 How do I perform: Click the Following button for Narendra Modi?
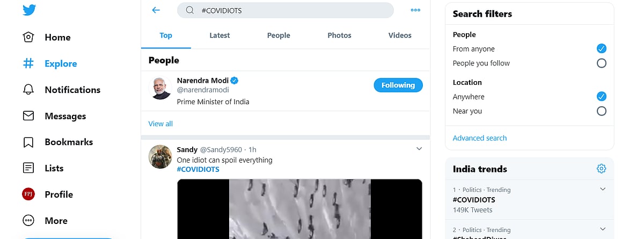398,85
